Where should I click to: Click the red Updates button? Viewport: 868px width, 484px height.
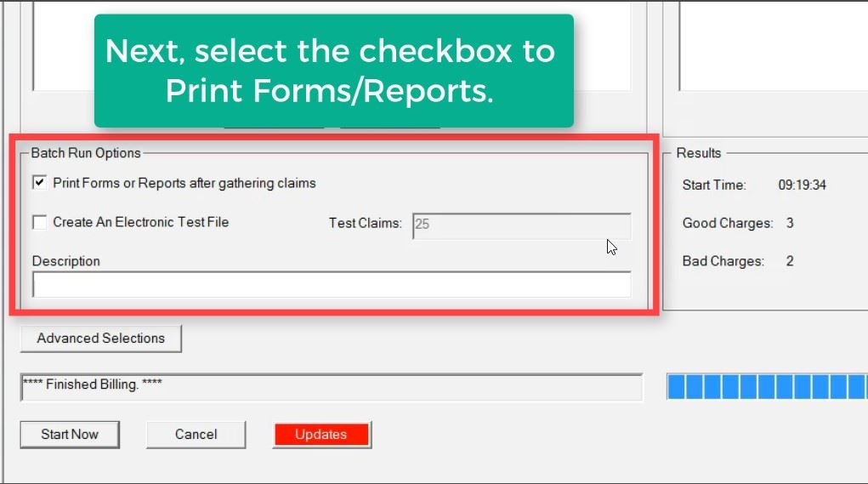[321, 435]
